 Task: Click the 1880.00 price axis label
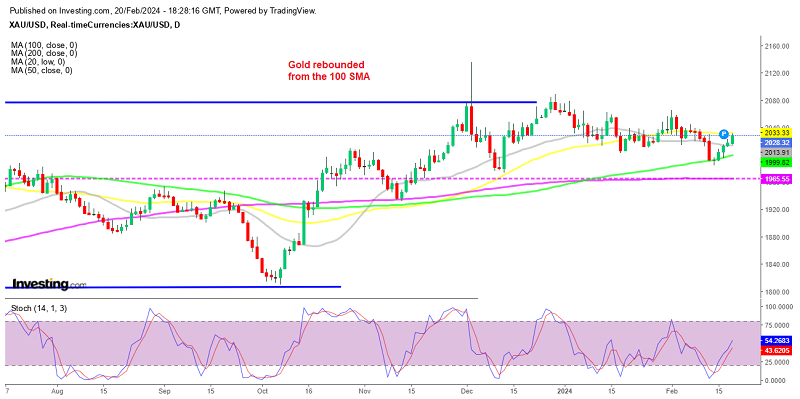tap(778, 237)
